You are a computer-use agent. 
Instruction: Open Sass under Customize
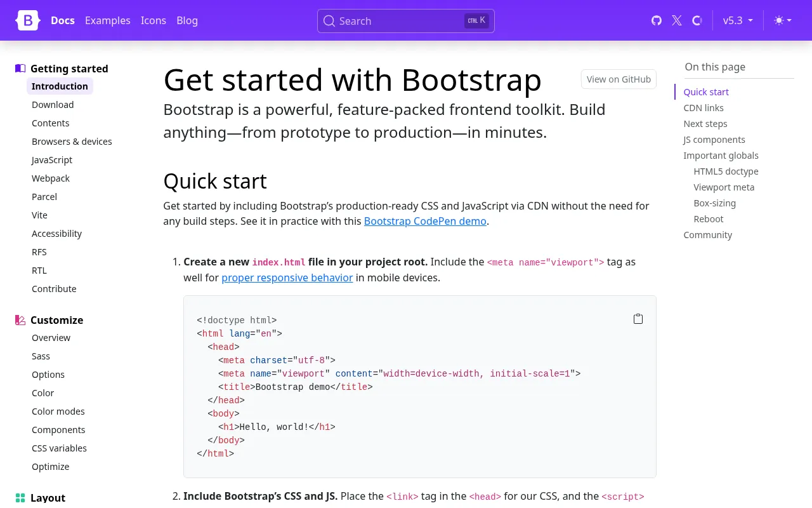pyautogui.click(x=41, y=356)
